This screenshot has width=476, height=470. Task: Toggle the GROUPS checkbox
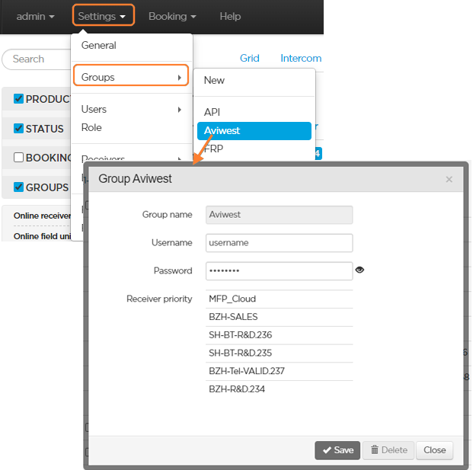19,187
